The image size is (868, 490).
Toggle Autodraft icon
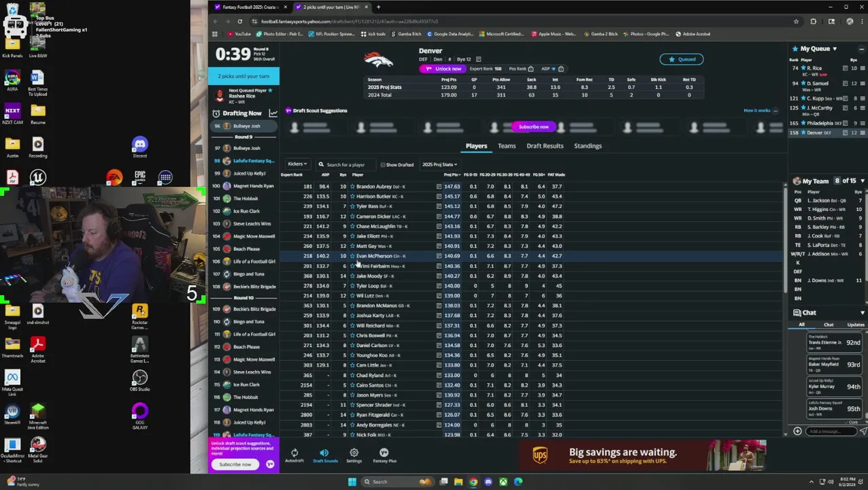click(x=295, y=453)
